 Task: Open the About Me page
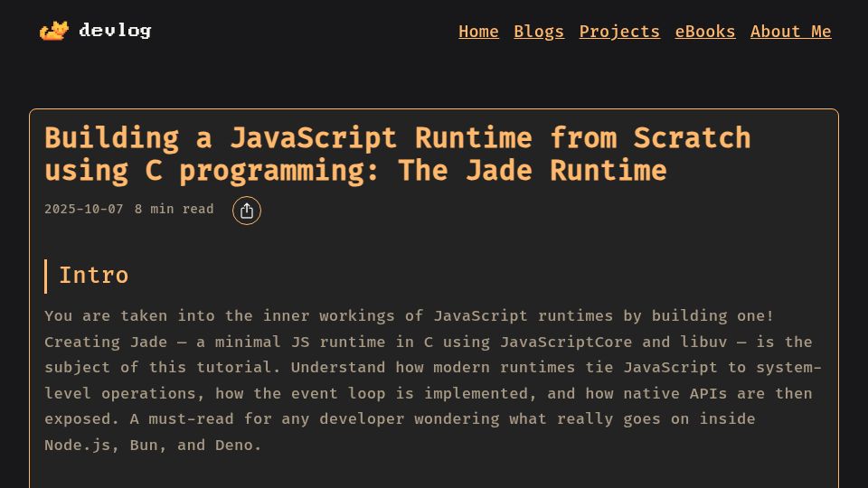[x=790, y=32]
